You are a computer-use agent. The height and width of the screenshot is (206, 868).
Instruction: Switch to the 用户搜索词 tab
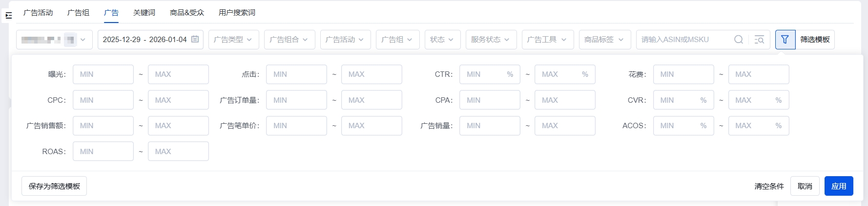(x=237, y=13)
